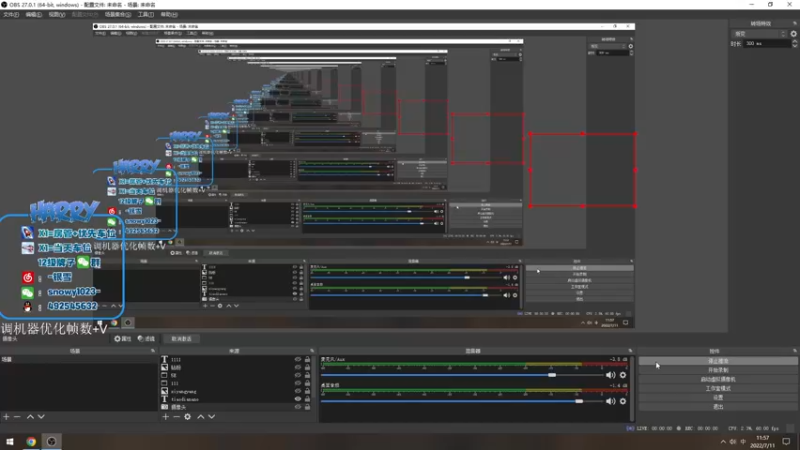The height and width of the screenshot is (450, 800).
Task: Select the 摄像头 source row
Action: 235,407
